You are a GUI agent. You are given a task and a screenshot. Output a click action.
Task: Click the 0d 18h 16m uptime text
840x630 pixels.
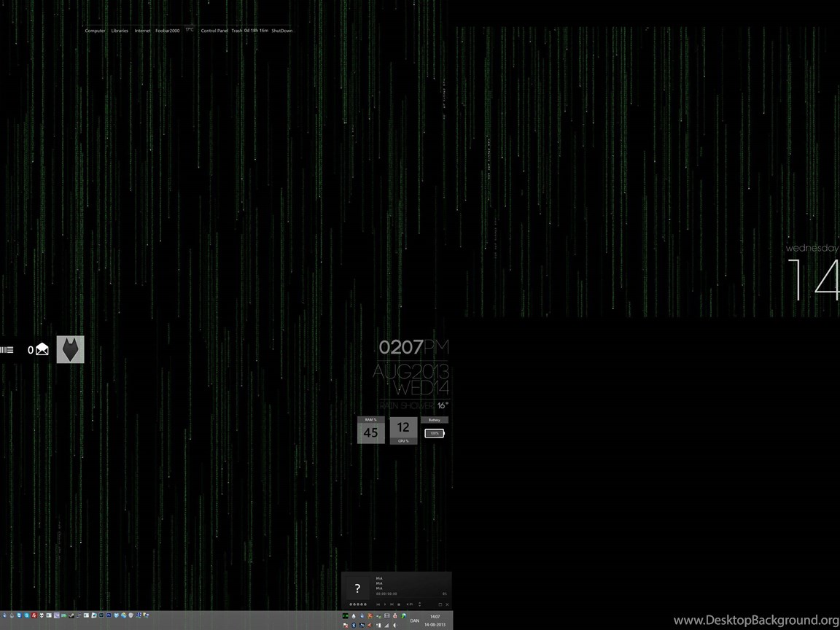pyautogui.click(x=256, y=31)
